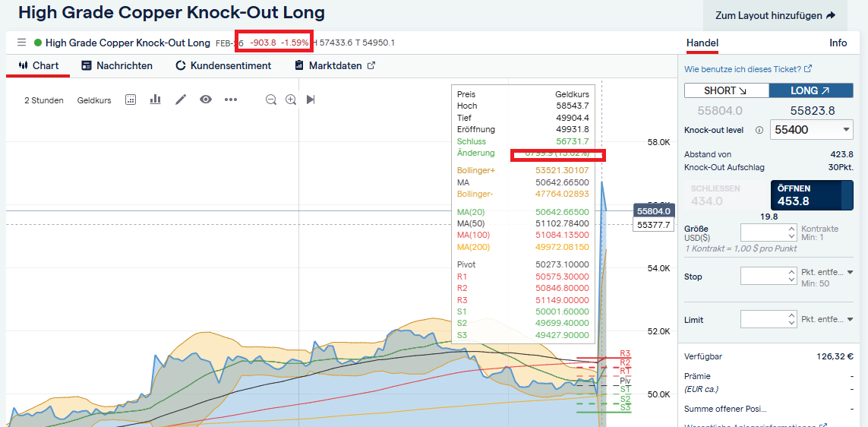Increase Größe with the up arrow
Screen dimensions: 868x427
791,228
